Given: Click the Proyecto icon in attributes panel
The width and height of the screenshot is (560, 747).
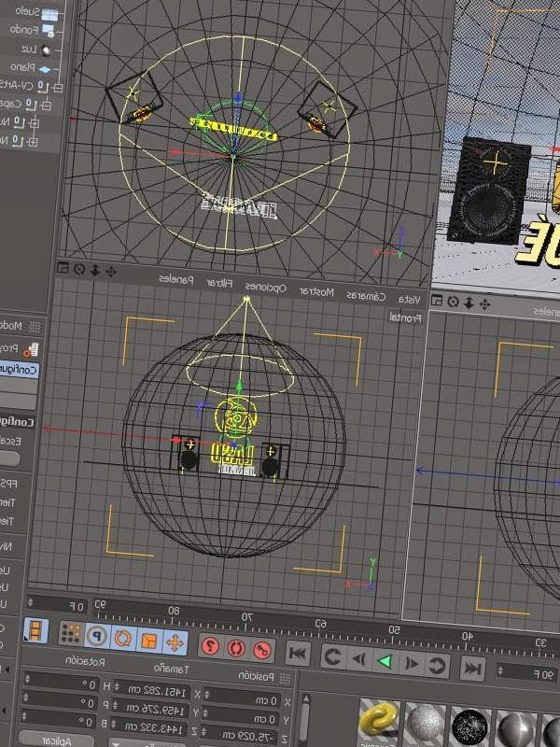Looking at the screenshot, I should (32, 350).
